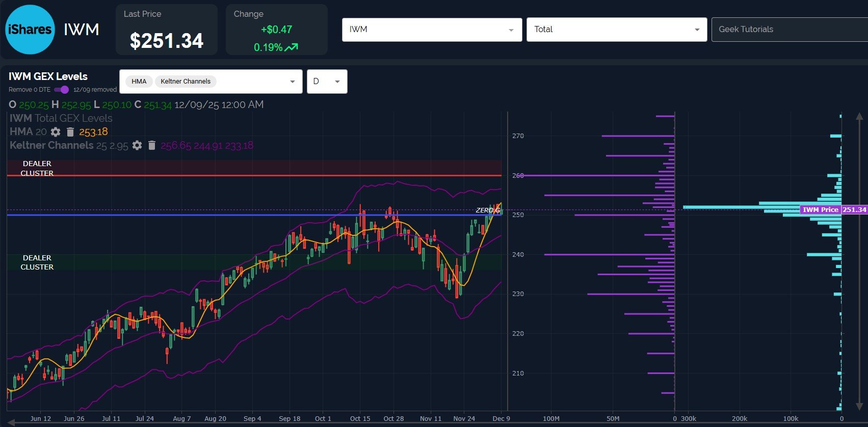Viewport: 868px width, 427px height.
Task: Click the 100M GEX axis label
Action: pyautogui.click(x=551, y=418)
